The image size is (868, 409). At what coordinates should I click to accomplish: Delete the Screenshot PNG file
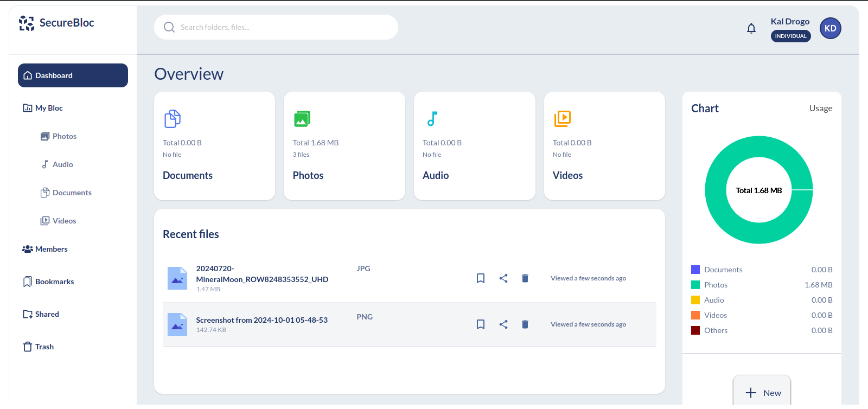[525, 324]
